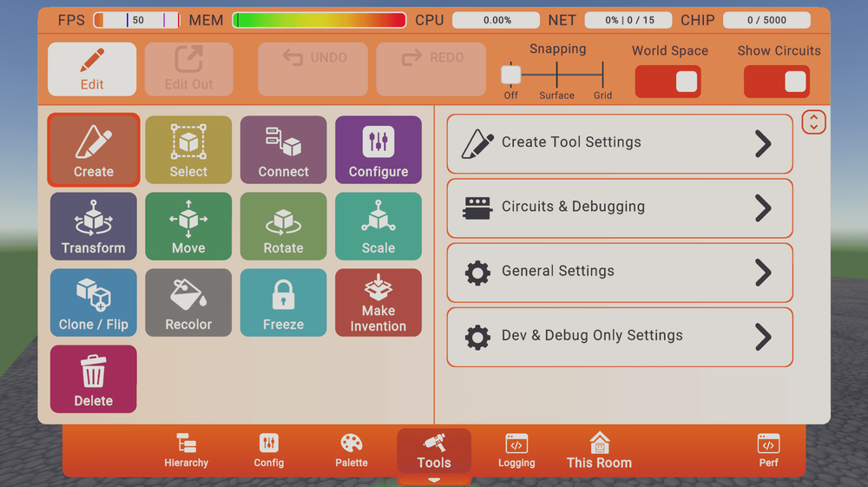Viewport: 868px width, 487px height.
Task: Choose the Connect tool
Action: click(x=283, y=150)
